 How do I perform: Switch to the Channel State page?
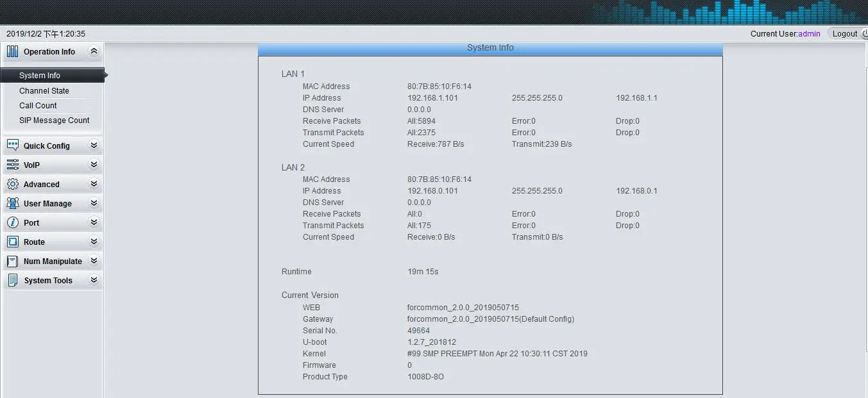(x=44, y=90)
